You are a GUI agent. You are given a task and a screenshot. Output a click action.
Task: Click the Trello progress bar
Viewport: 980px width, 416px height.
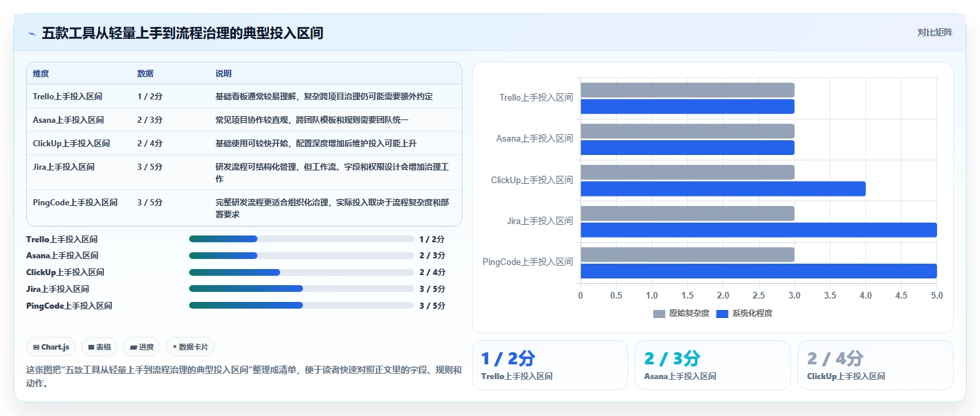[x=302, y=239]
